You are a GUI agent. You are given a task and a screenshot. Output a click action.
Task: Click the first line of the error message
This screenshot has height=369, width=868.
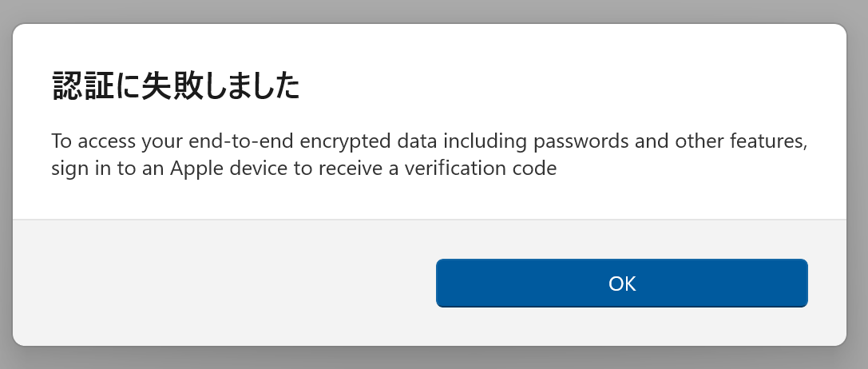pyautogui.click(x=430, y=141)
